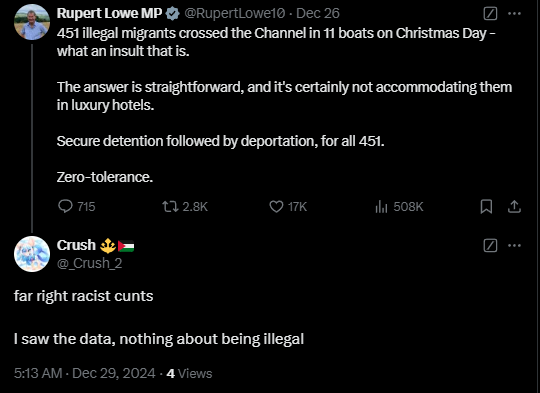
Task: Click the Crush display name
Action: [x=76, y=245]
